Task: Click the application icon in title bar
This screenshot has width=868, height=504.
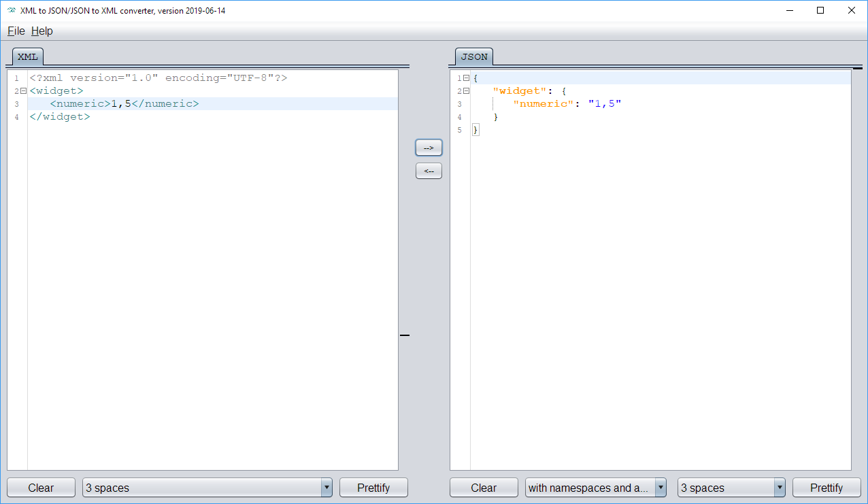Action: pyautogui.click(x=12, y=10)
